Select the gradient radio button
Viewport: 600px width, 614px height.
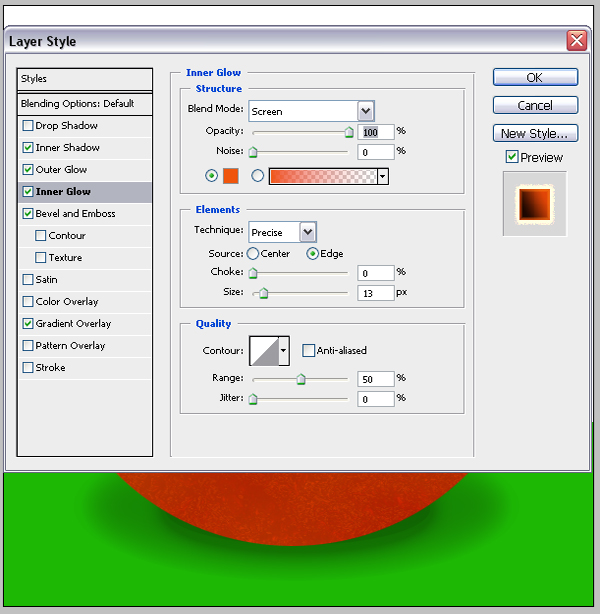(257, 175)
